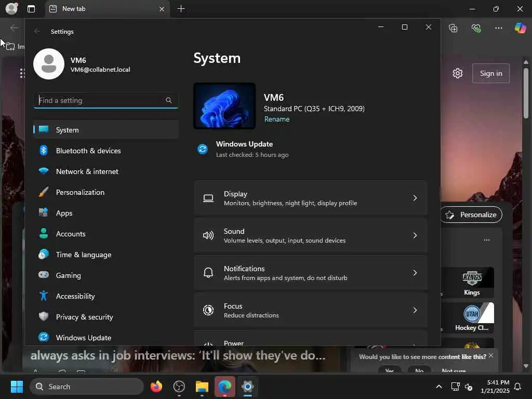Expand the Sound settings chevron

pos(415,235)
